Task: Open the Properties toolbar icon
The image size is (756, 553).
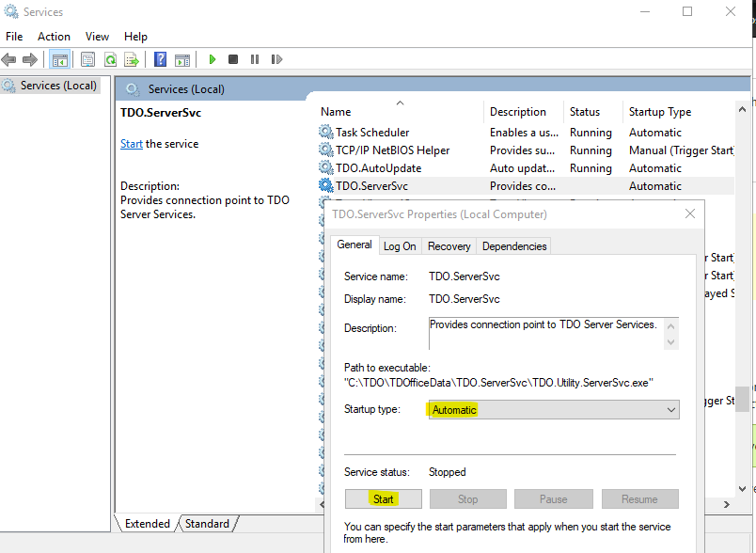Action: pos(87,59)
